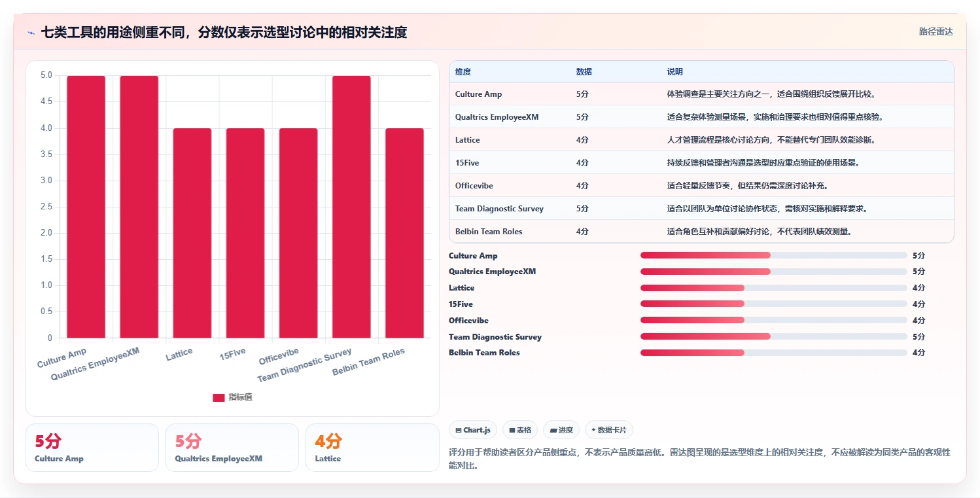Screen dimensions: 980x498
Task: Click the description starting 适合轻量反馈节奏
Action: click(x=748, y=186)
